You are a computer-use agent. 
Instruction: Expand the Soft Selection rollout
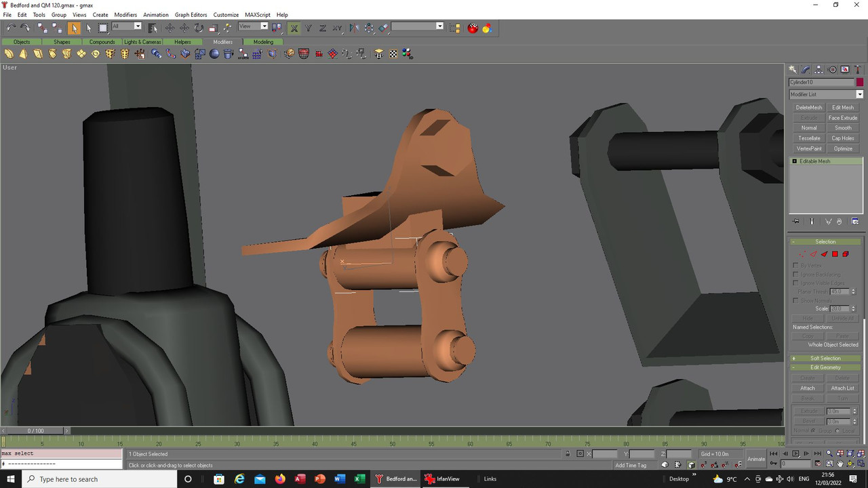point(825,358)
